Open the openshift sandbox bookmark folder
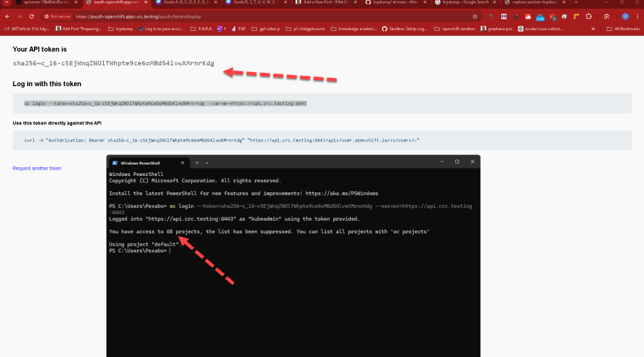The height and width of the screenshot is (357, 644). click(x=455, y=29)
